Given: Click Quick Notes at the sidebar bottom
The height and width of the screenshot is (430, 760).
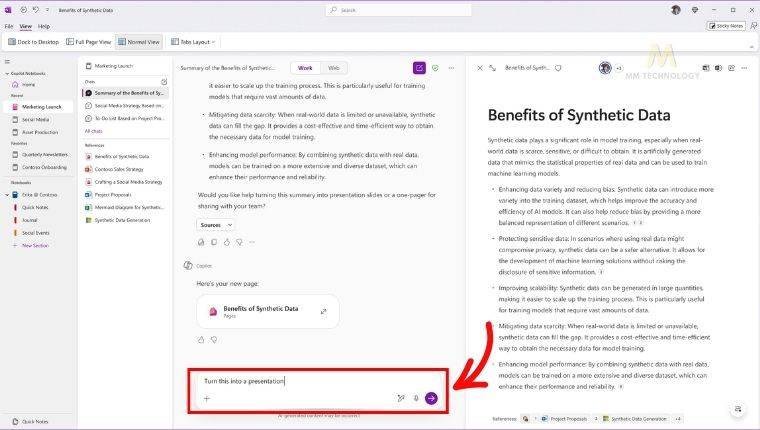Looking at the screenshot, I should coord(30,422).
